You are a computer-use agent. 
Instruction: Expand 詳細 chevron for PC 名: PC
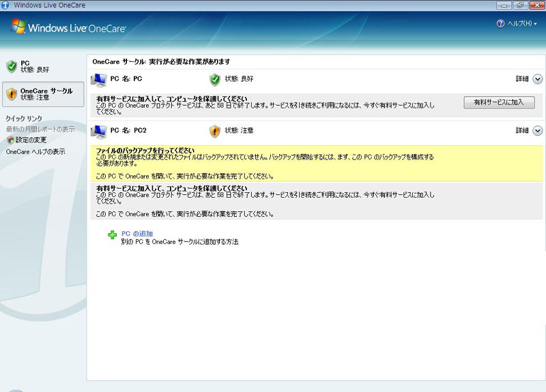[x=538, y=79]
